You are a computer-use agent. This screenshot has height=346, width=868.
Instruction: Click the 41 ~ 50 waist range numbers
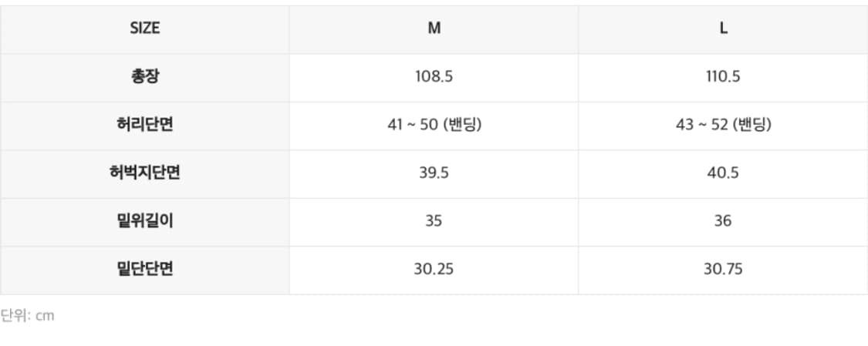click(x=414, y=125)
